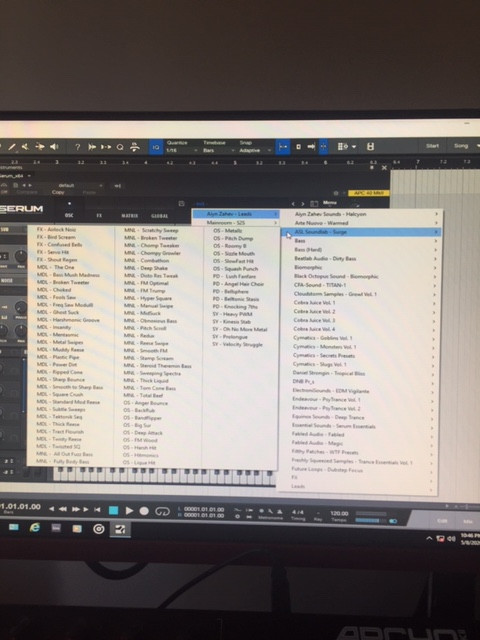This screenshot has width=480, height=640.
Task: Click the volume icon in the system tray
Action: pyautogui.click(x=451, y=539)
